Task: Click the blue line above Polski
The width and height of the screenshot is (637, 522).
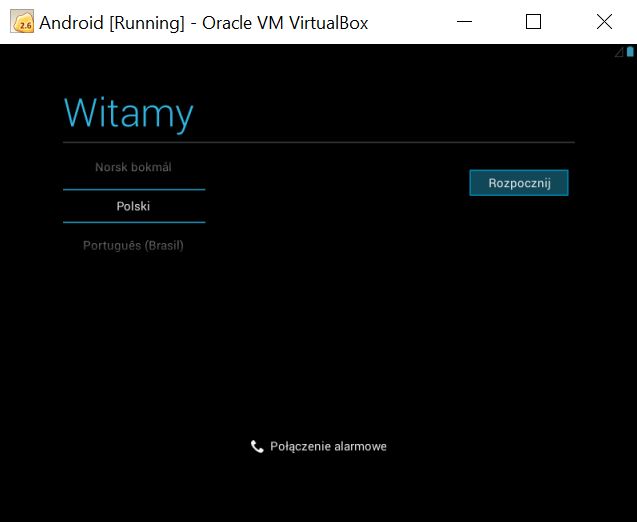Action: [134, 189]
